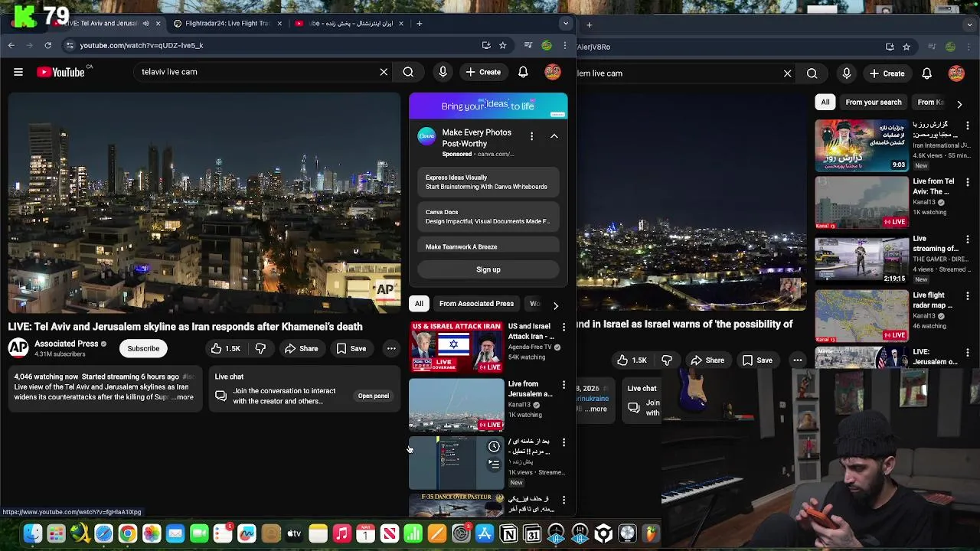Dislike the Tel Aviv skyline video
Image resolution: width=980 pixels, height=551 pixels.
tap(260, 348)
